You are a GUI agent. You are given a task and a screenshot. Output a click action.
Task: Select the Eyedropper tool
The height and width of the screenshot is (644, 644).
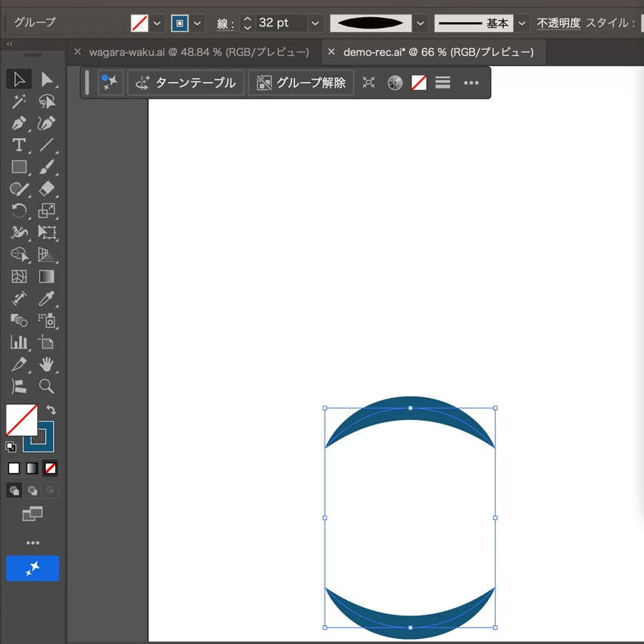(x=47, y=298)
